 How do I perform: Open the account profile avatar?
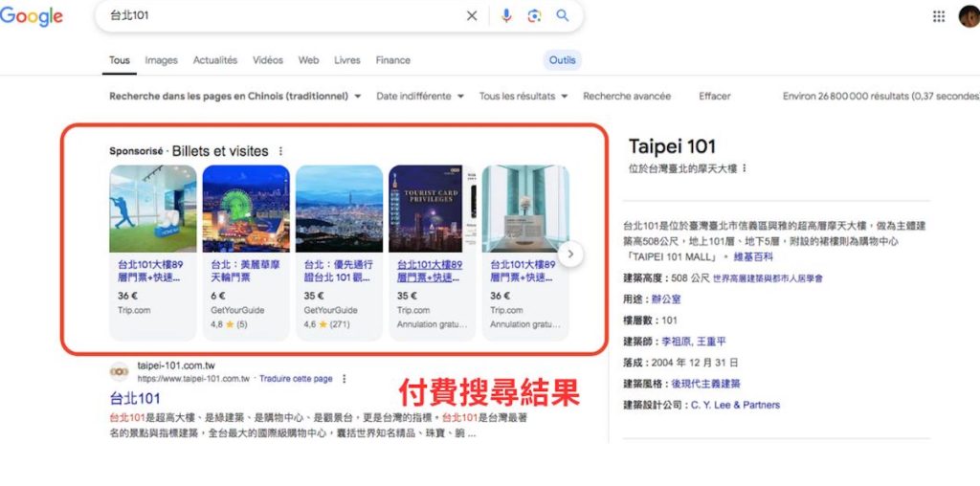pyautogui.click(x=969, y=16)
